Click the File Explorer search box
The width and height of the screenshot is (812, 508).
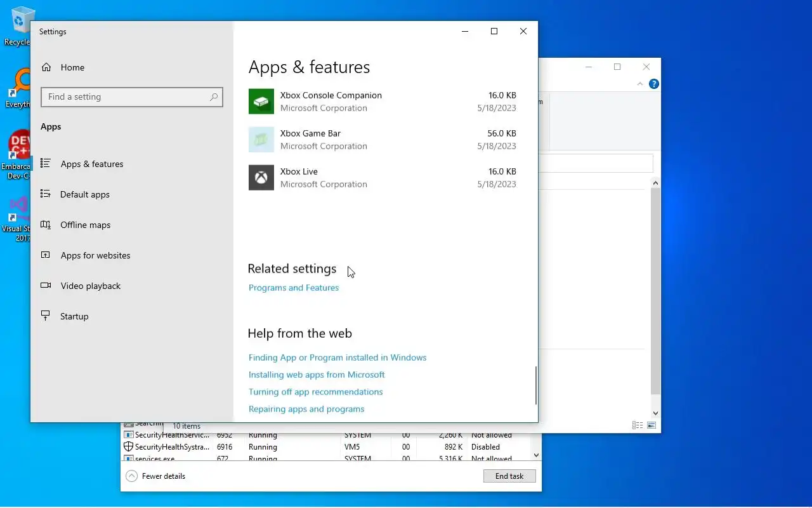tap(596, 163)
